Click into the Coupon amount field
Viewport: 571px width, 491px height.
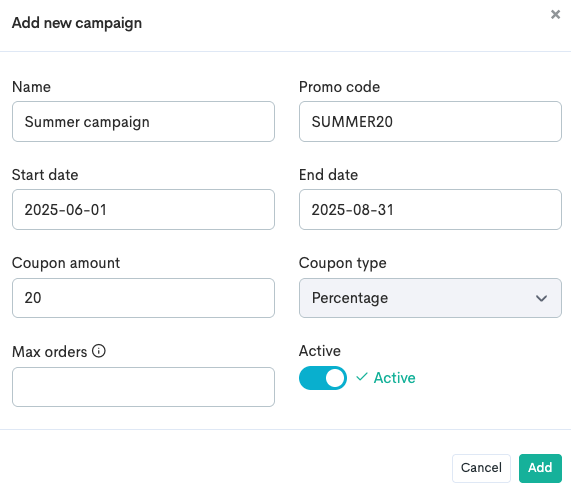[x=143, y=298]
